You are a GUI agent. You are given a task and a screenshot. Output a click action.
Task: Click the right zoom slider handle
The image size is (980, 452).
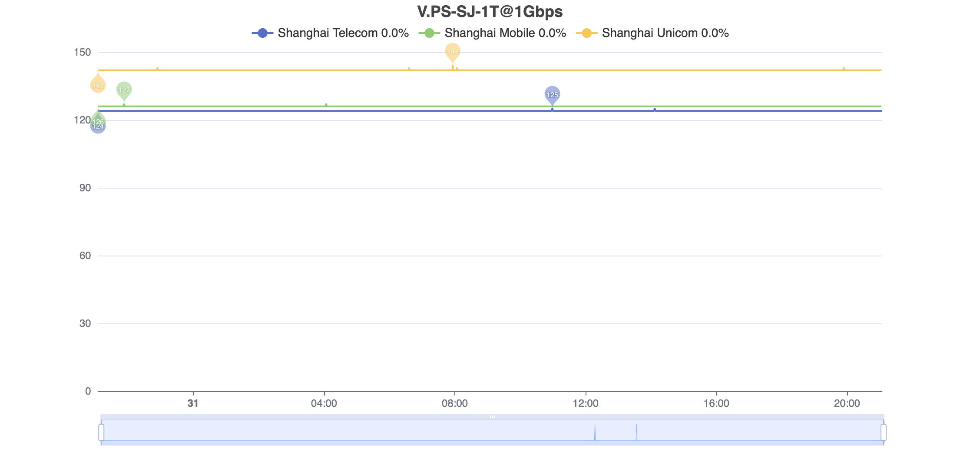884,432
